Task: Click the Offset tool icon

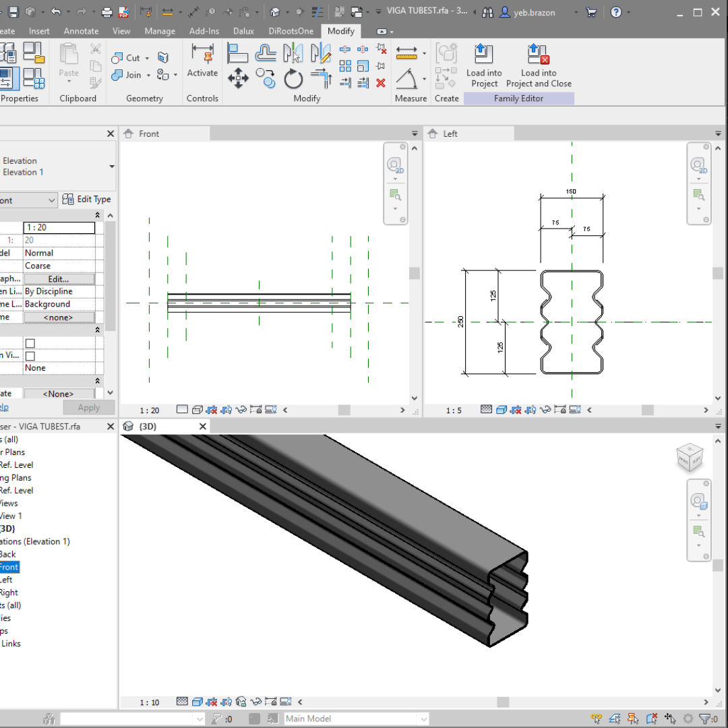Action: pos(266,53)
